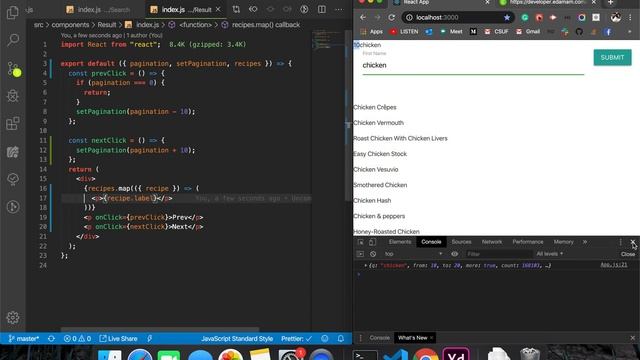The height and width of the screenshot is (360, 640).
Task: Show more DevTools tabs chevron
Action: (x=585, y=242)
